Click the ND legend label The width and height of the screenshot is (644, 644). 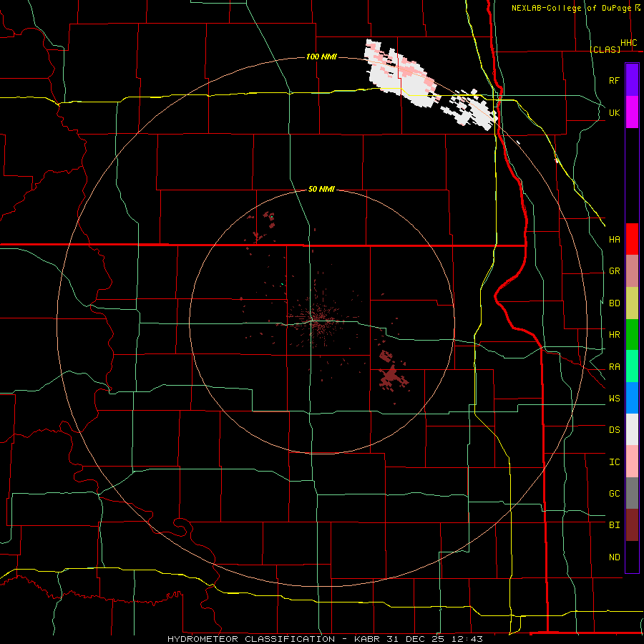[614, 557]
